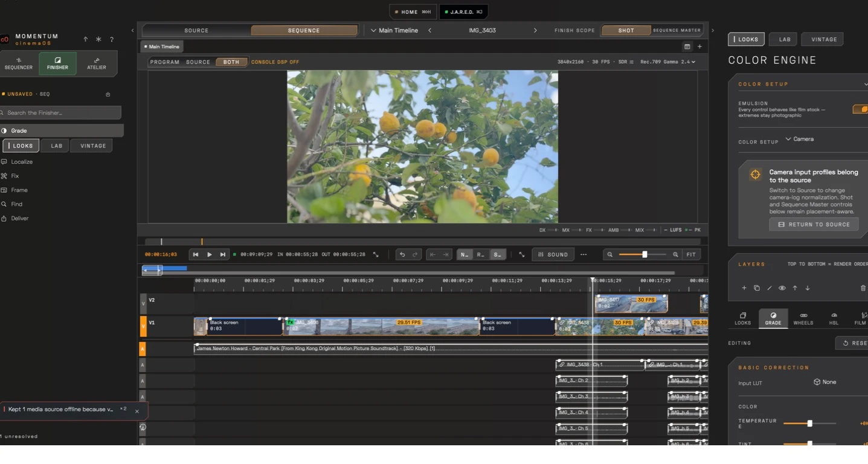Image resolution: width=868 pixels, height=464 pixels.
Task: Zoom out of the timeline with the magnifier minus
Action: tap(610, 255)
